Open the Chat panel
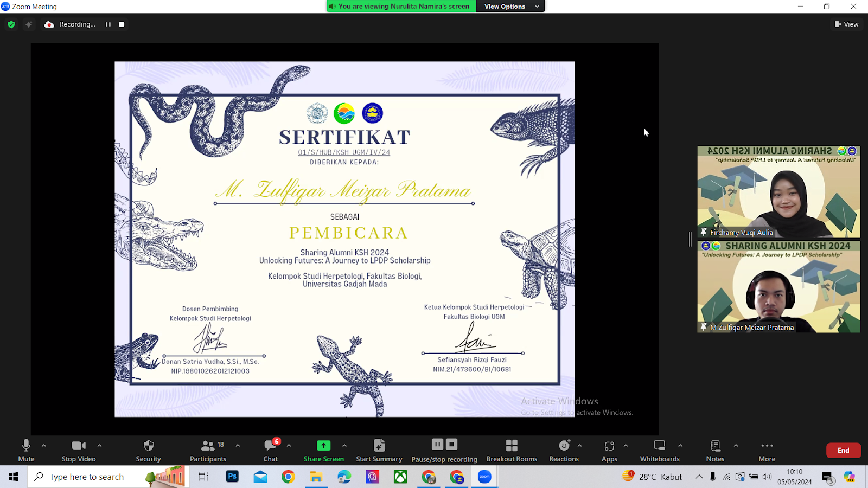This screenshot has width=868, height=488. coord(271,451)
